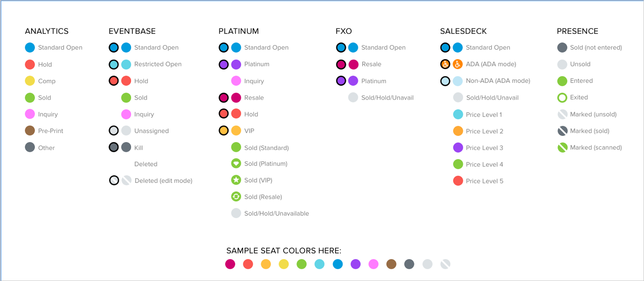Click the 'Unassigned' label
This screenshot has height=281, width=644.
[x=151, y=131]
